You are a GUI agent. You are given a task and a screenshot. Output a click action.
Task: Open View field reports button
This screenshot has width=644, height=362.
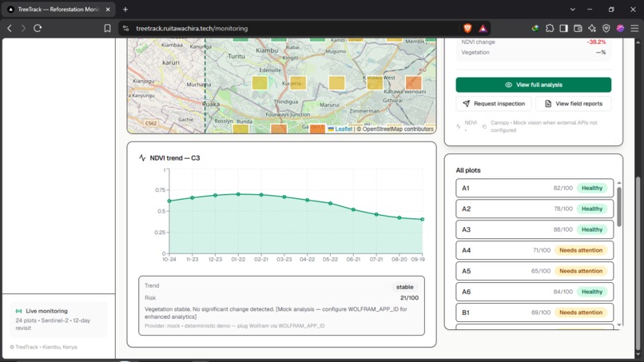coord(574,104)
